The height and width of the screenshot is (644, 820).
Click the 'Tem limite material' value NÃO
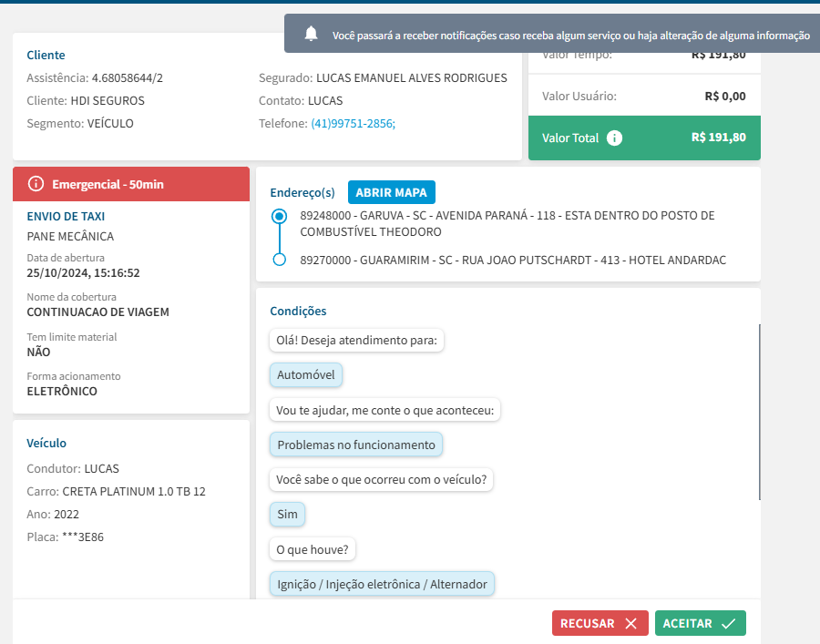point(38,352)
